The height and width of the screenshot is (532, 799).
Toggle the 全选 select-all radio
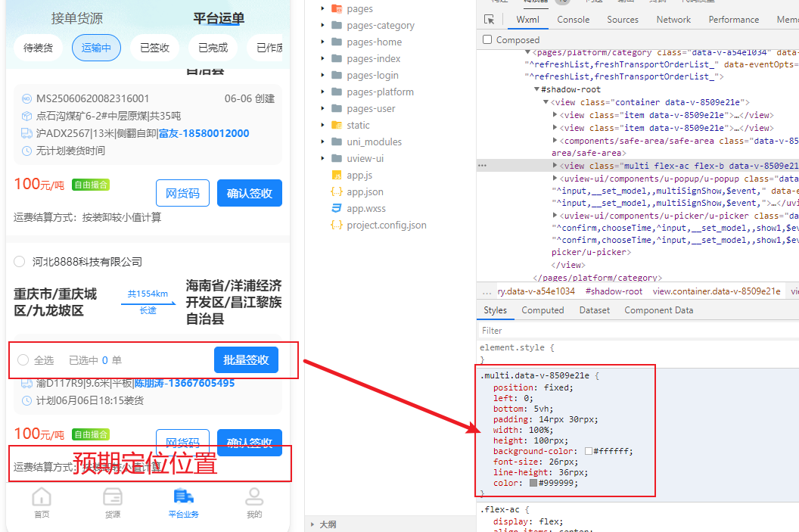23,360
